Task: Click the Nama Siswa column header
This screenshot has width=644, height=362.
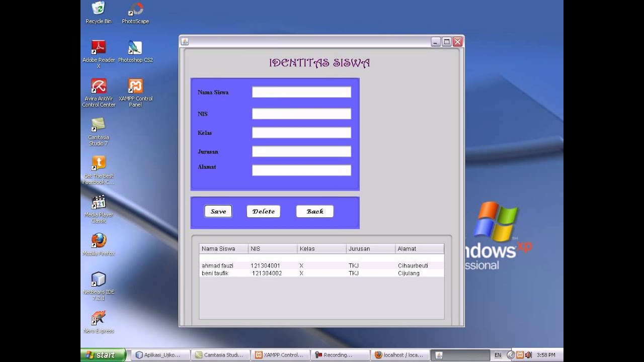Action: click(x=224, y=248)
